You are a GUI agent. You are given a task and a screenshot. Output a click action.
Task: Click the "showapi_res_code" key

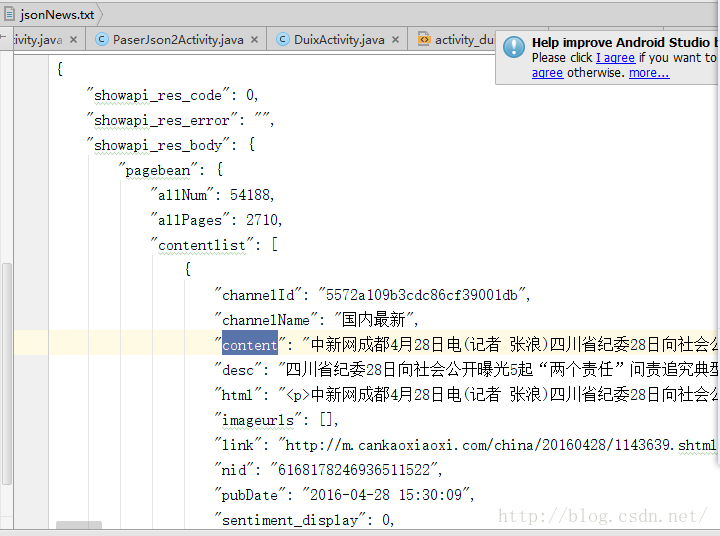158,95
